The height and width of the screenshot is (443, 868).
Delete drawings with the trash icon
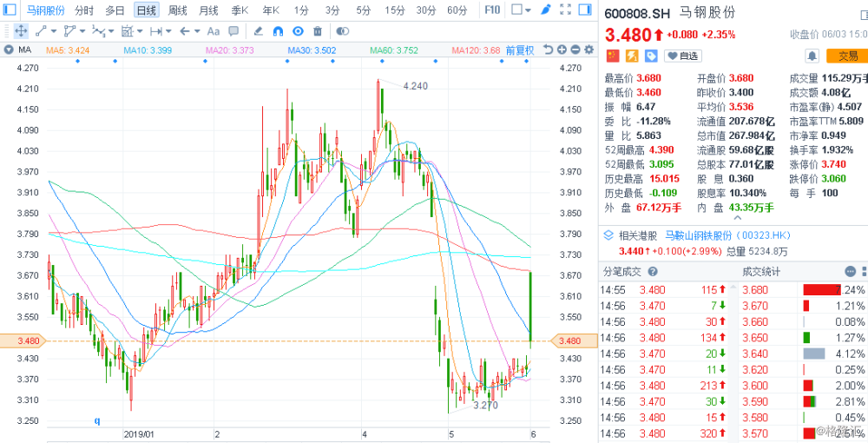pos(318,31)
